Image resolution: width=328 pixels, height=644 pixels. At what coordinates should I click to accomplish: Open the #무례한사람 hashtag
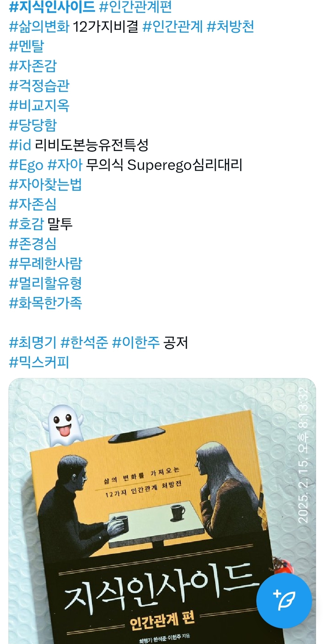[x=45, y=263]
